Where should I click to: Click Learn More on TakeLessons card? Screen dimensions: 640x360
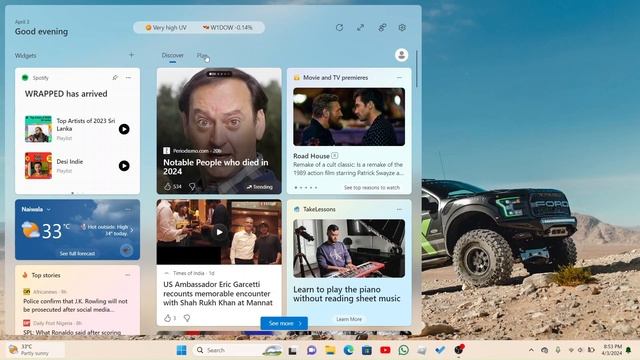tap(349, 319)
